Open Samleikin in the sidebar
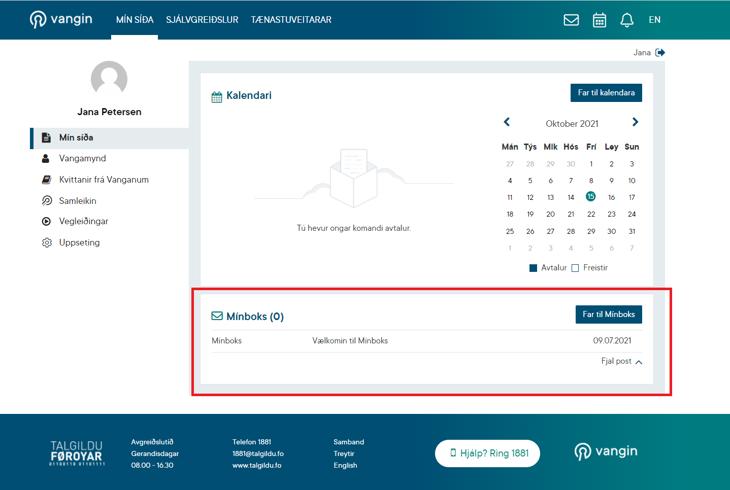 (77, 201)
